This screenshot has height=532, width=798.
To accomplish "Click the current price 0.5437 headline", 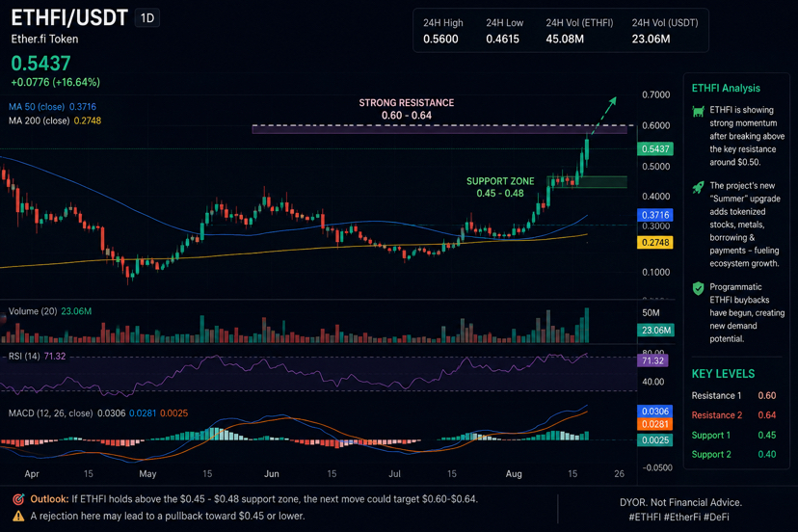I will pyautogui.click(x=40, y=64).
